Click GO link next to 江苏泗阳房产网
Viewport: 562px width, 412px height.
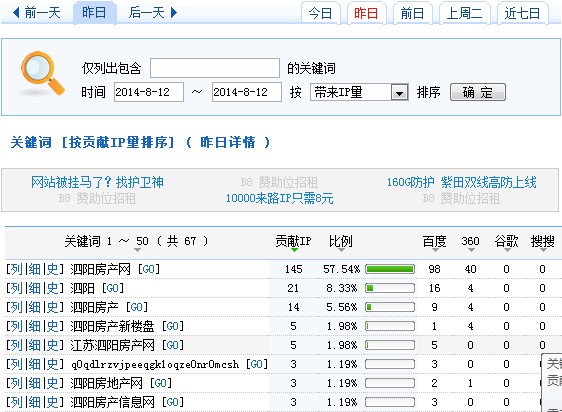(x=173, y=345)
